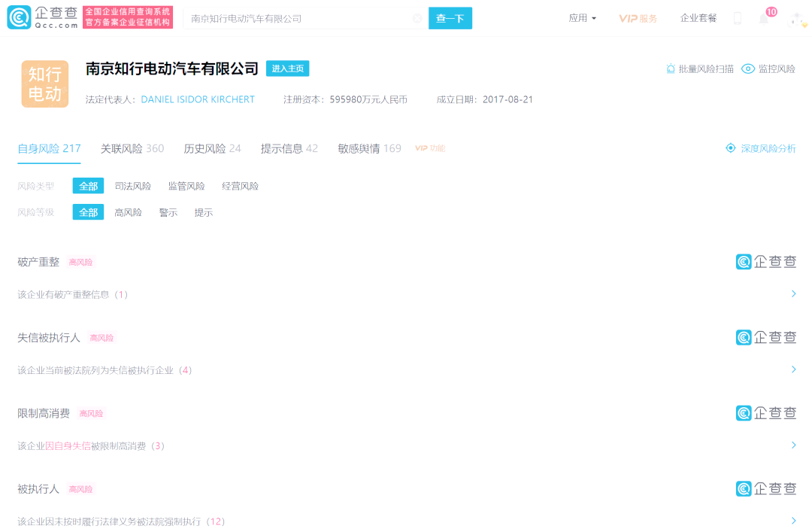The image size is (812, 529).
Task: Filter by 经营风险 risk type
Action: 240,186
